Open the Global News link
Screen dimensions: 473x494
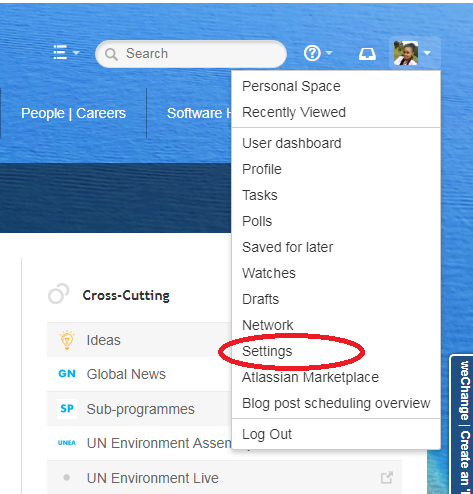[x=126, y=374]
